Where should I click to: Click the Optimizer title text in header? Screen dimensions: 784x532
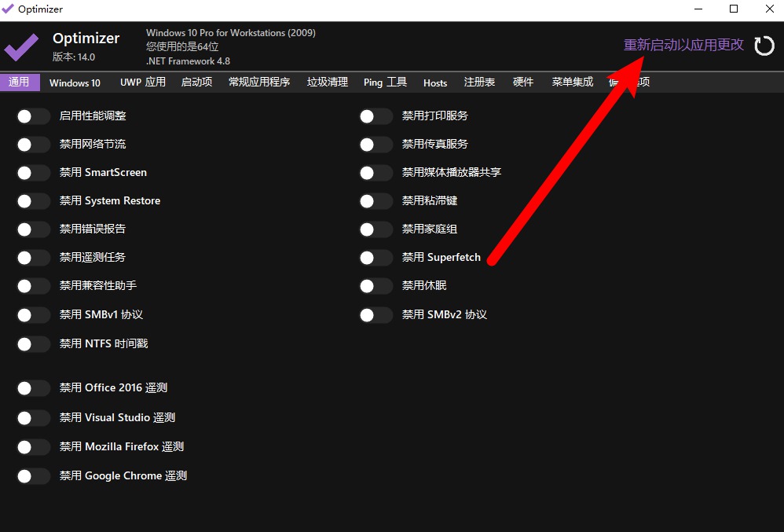pos(86,39)
